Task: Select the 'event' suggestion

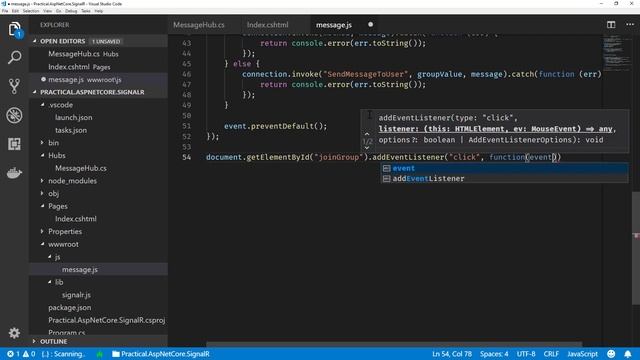Action: [504, 168]
